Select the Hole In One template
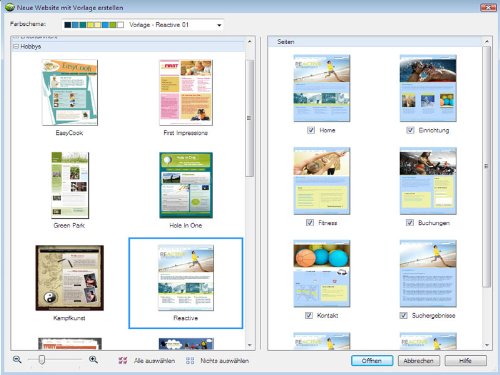The height and width of the screenshot is (375, 500). click(186, 185)
